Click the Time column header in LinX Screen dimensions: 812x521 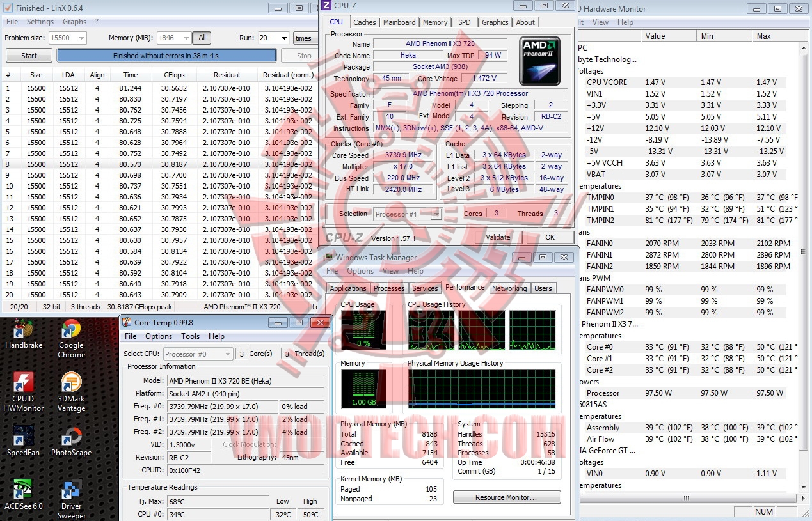pos(131,75)
